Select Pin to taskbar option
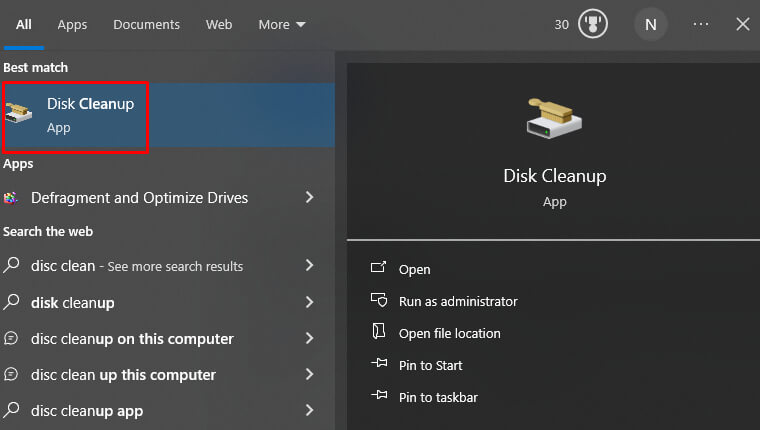Image resolution: width=760 pixels, height=430 pixels. (438, 397)
